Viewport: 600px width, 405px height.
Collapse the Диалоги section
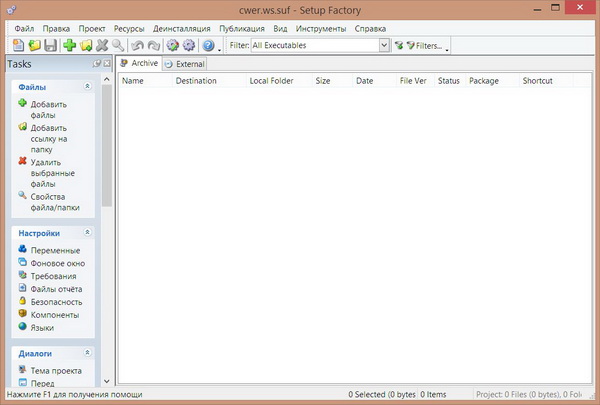(x=88, y=353)
